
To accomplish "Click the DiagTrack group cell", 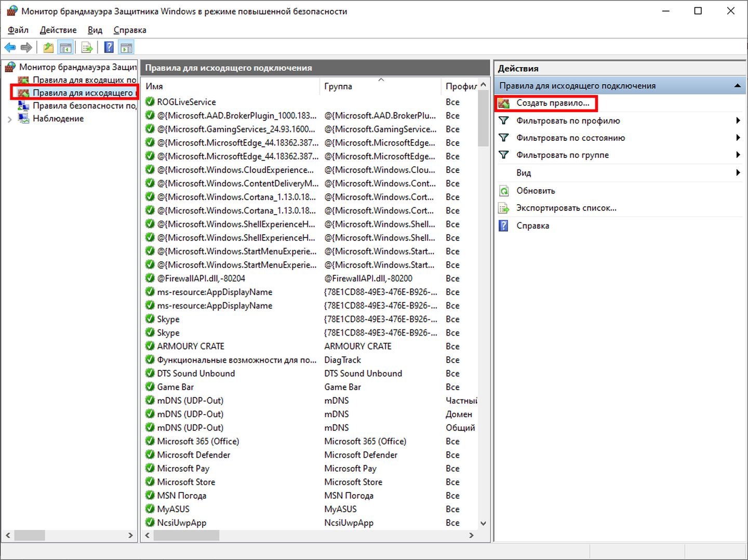I will click(x=342, y=359).
